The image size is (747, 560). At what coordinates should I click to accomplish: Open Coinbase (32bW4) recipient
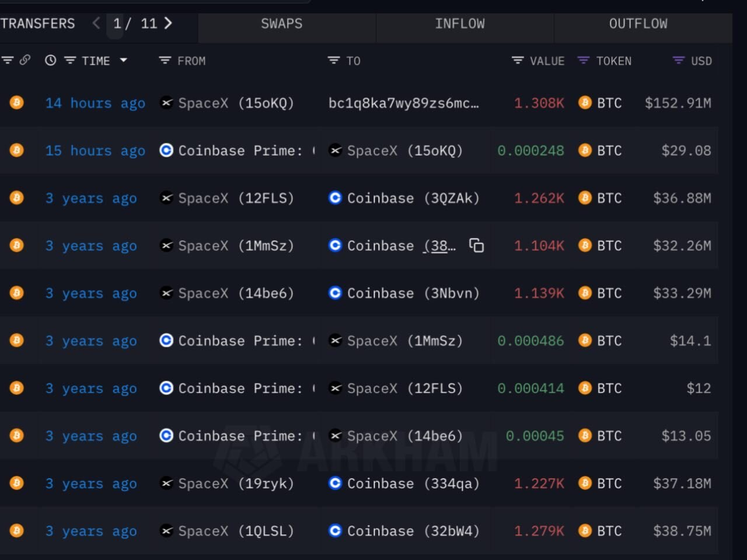click(x=413, y=531)
